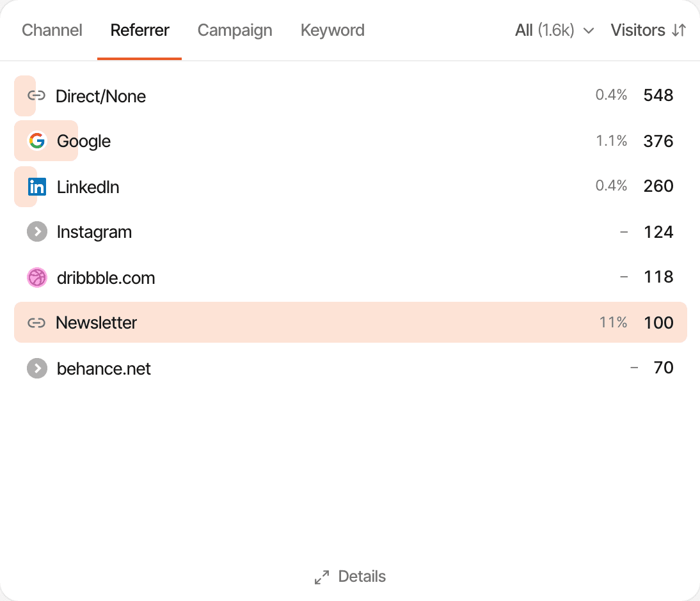Click the 1.1% rate for Google
The height and width of the screenshot is (601, 700).
tap(611, 141)
